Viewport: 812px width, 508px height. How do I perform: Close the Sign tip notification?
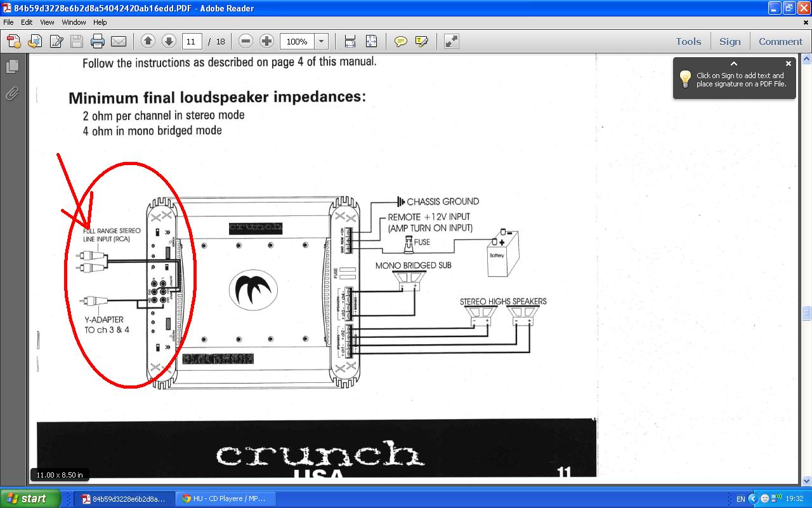point(789,63)
